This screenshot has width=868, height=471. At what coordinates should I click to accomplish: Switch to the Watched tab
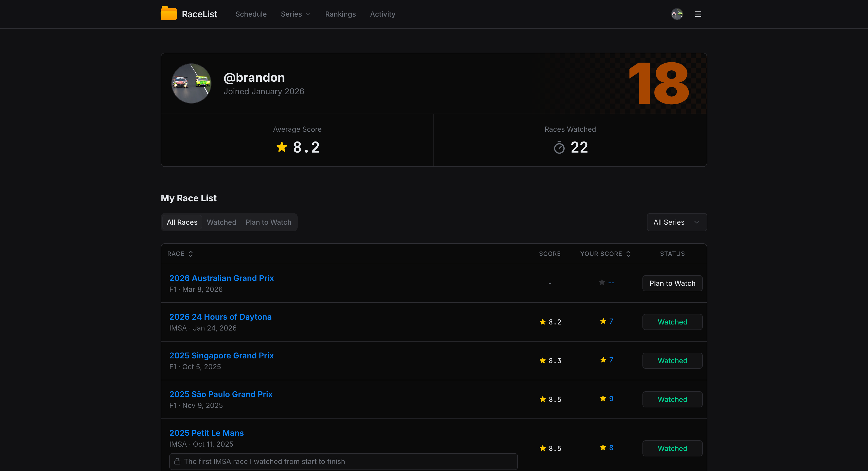tap(221, 222)
